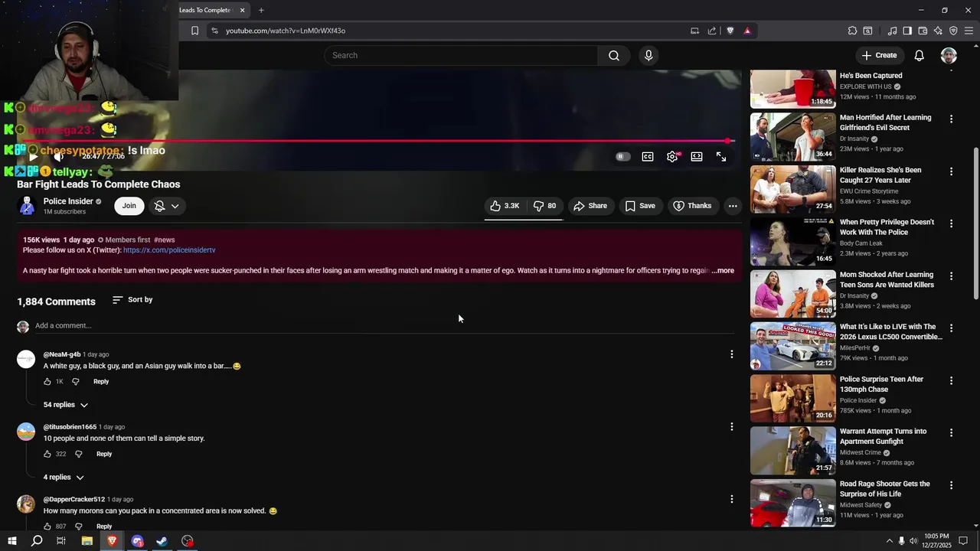Open Brave Shields via the lion icon
This screenshot has height=551, width=980.
730,31
